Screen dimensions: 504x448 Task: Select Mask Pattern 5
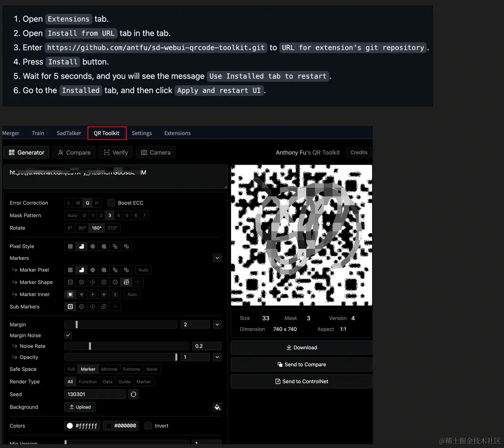pos(127,216)
